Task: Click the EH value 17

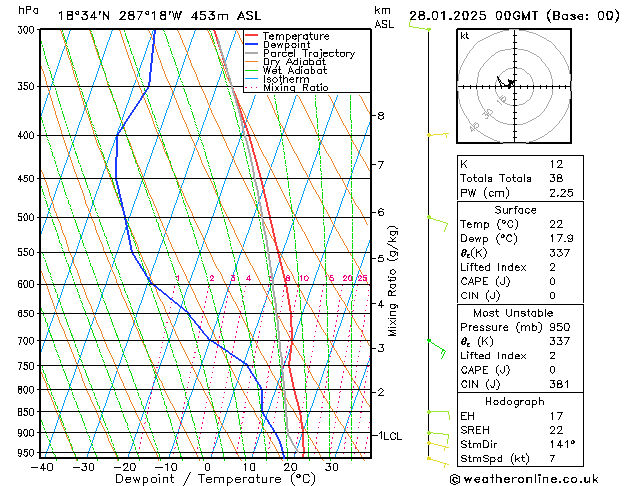Action: [x=556, y=416]
